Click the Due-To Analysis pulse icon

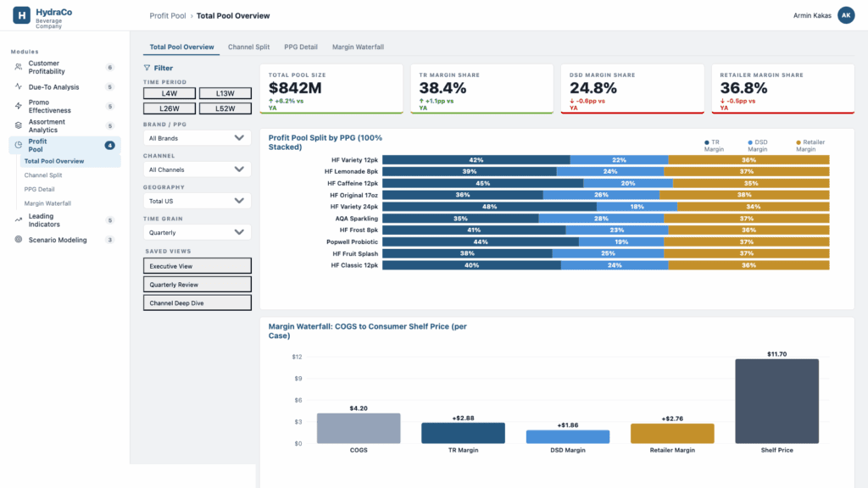click(19, 87)
